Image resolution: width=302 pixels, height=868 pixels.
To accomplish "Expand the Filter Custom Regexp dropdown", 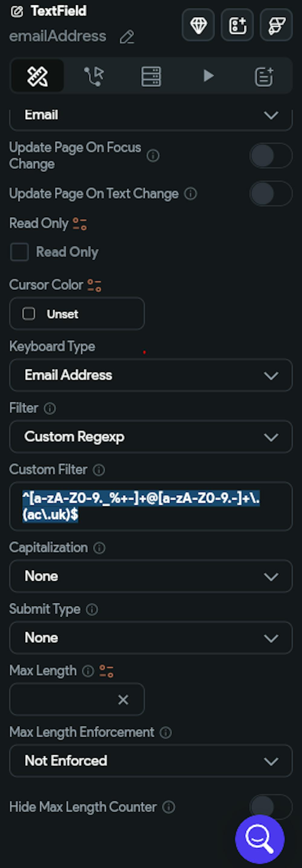I will (150, 437).
